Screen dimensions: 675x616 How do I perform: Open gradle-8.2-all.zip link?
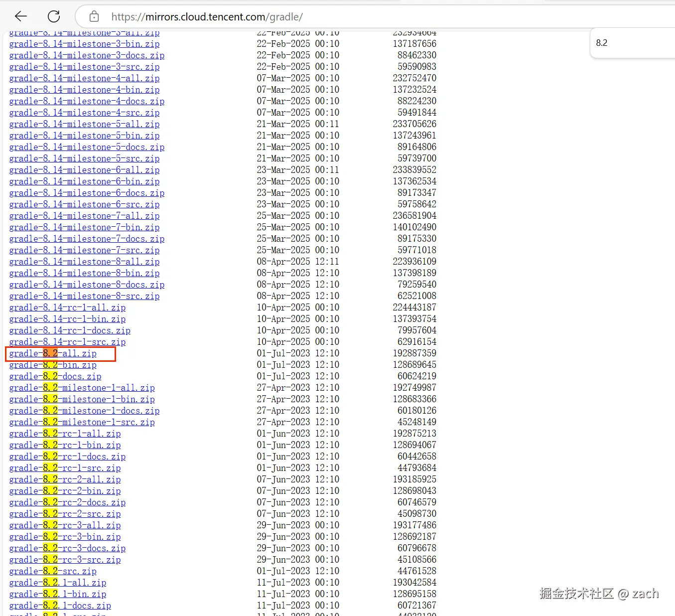tap(53, 353)
